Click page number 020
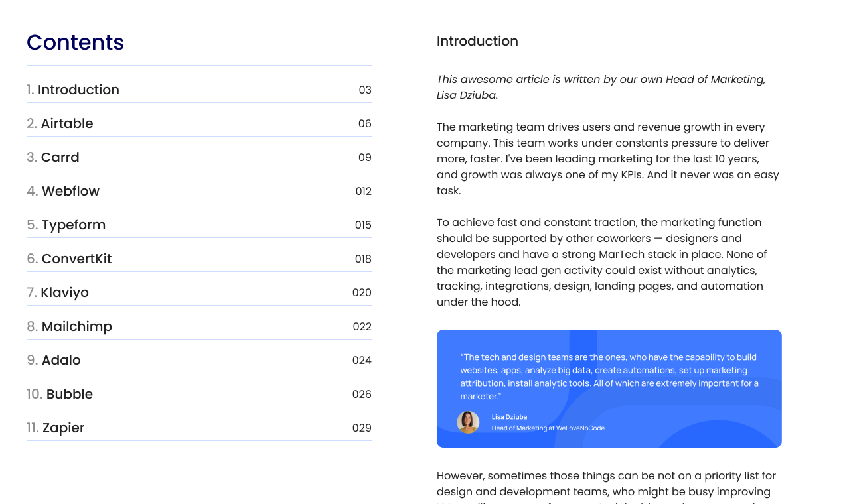The image size is (843, 504). (x=362, y=293)
